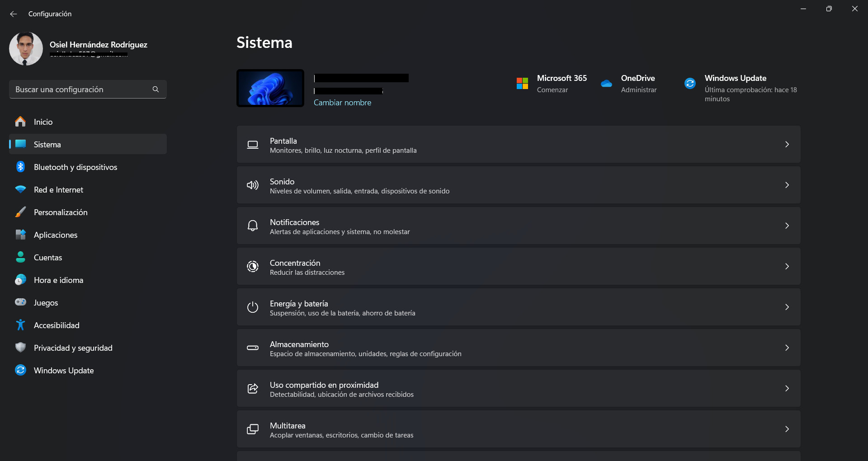Click the Bluetooth icon in the sidebar

tap(20, 167)
